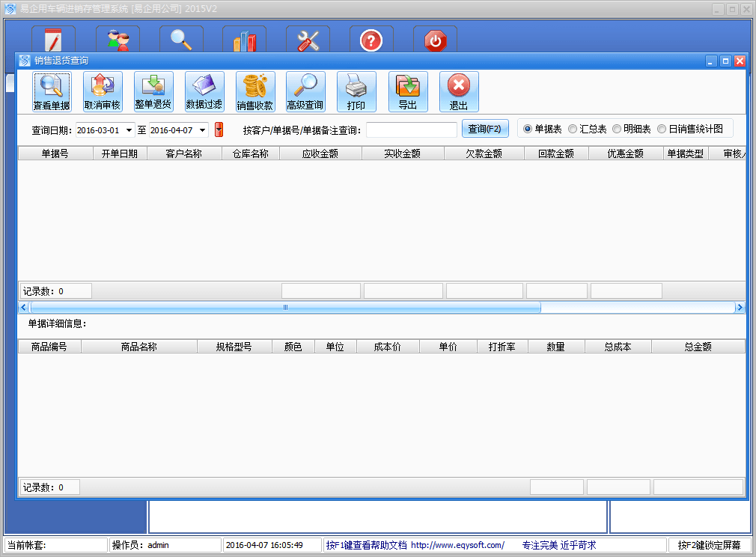Viewport: 756px width, 557px height.
Task: Click the horizontal scrollbar of the document table
Action: pos(284,307)
